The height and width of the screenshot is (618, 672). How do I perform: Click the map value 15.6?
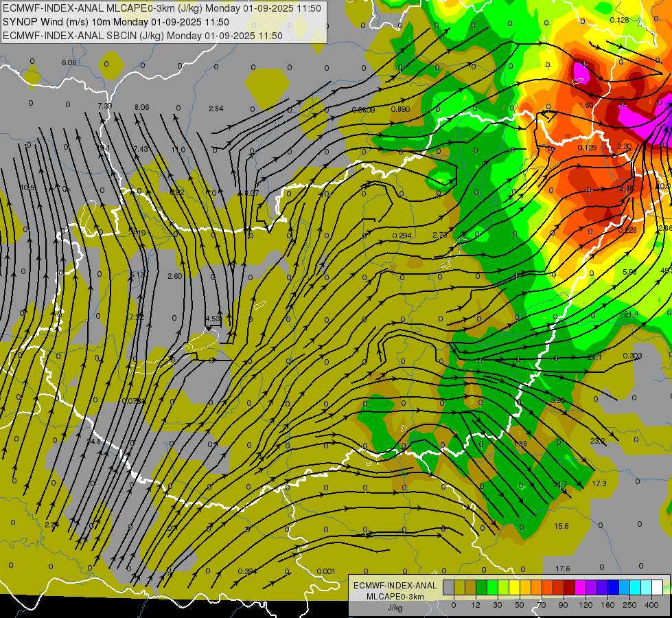[x=561, y=526]
